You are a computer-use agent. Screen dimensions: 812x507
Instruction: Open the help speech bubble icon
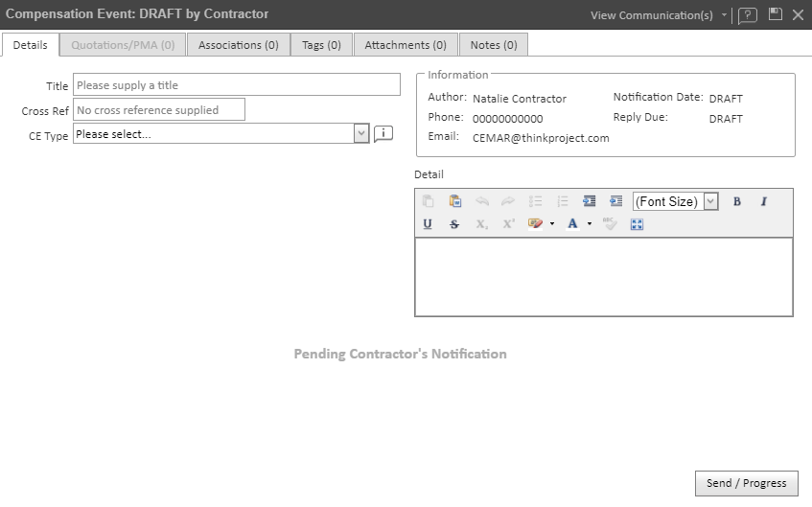point(748,15)
